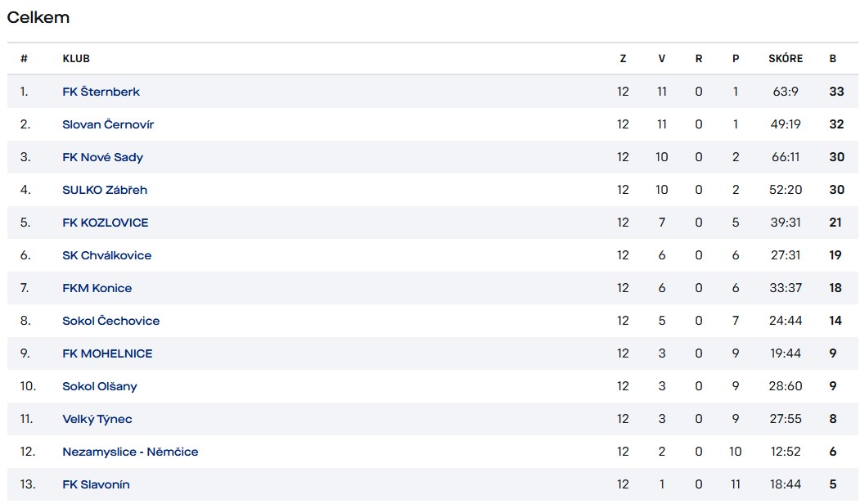Click the Z matches column header
860x504 pixels.
click(x=623, y=59)
